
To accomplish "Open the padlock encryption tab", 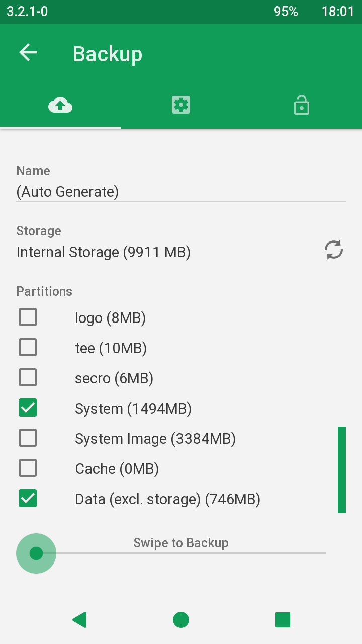I will [301, 105].
